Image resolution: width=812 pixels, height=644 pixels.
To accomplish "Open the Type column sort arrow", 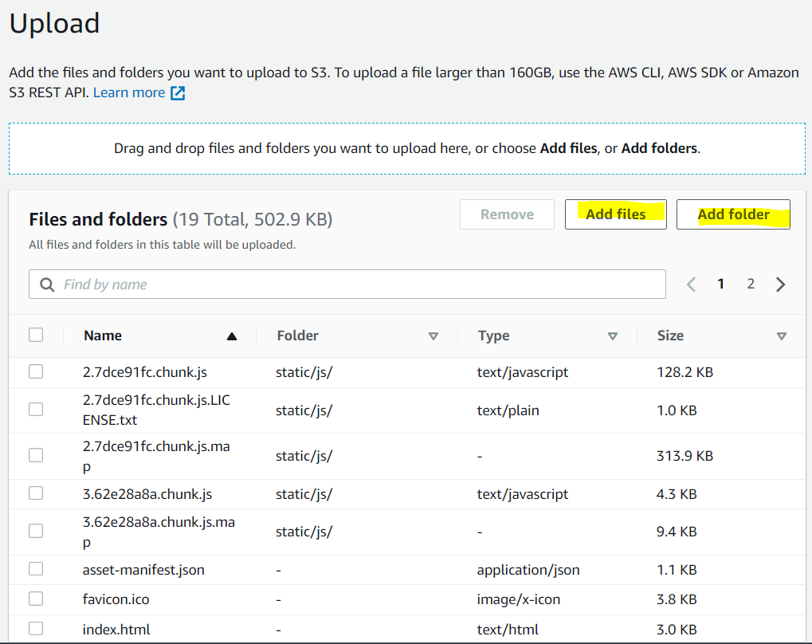I will [613, 336].
